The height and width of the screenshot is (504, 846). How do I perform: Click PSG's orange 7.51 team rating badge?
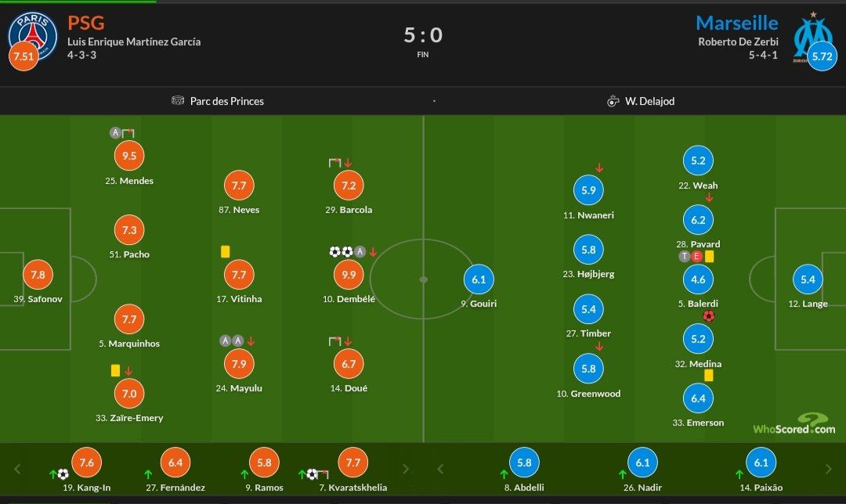(23, 56)
